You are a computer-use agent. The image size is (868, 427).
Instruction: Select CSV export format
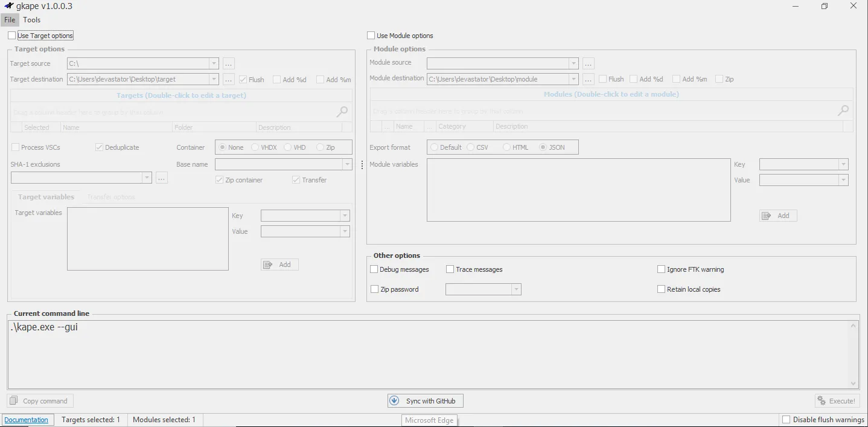(x=471, y=147)
